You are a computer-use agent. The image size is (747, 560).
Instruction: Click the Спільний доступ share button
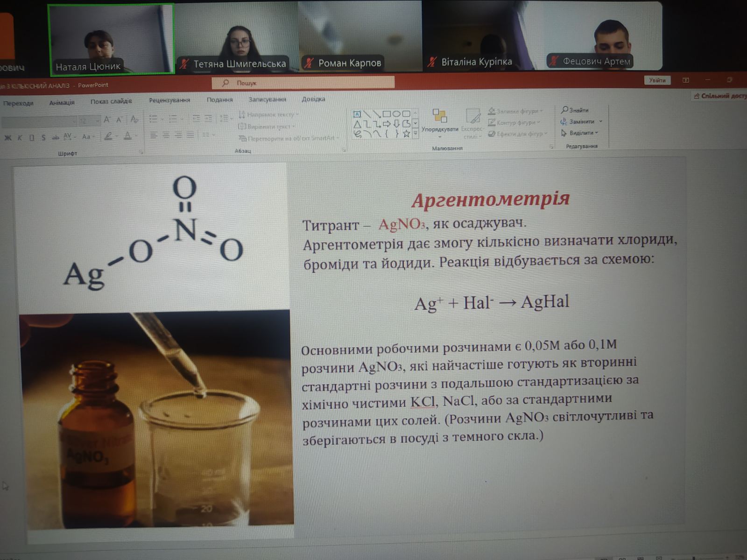click(x=720, y=96)
